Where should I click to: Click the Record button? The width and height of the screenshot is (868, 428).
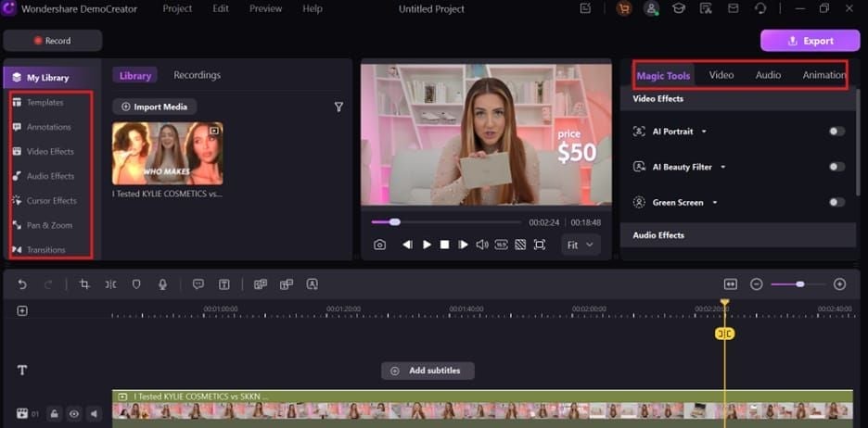(53, 41)
